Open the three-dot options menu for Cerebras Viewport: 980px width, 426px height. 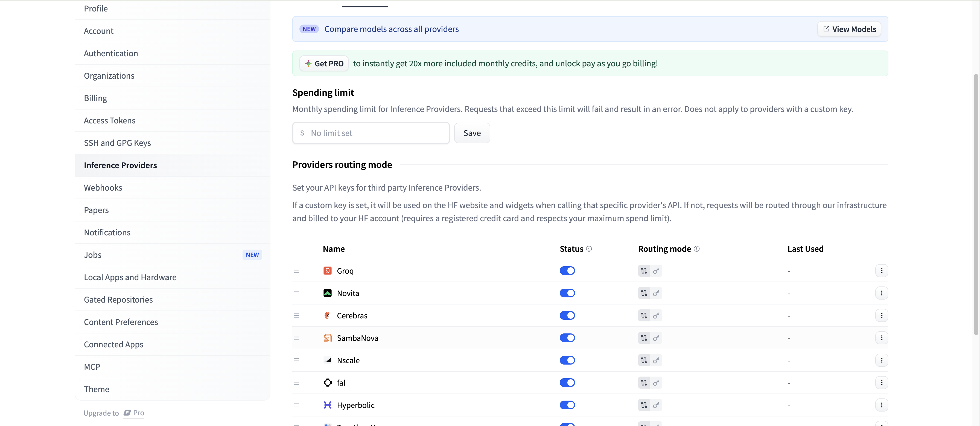tap(882, 315)
